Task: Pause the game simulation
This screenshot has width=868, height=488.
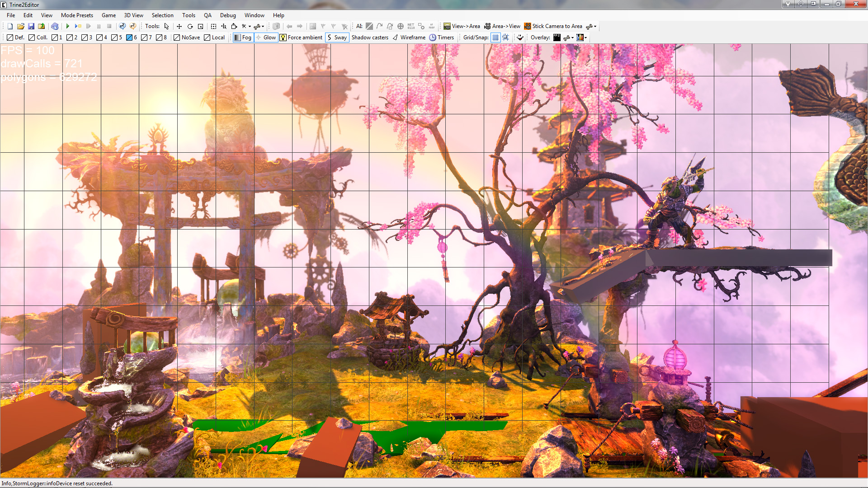Action: [x=99, y=26]
